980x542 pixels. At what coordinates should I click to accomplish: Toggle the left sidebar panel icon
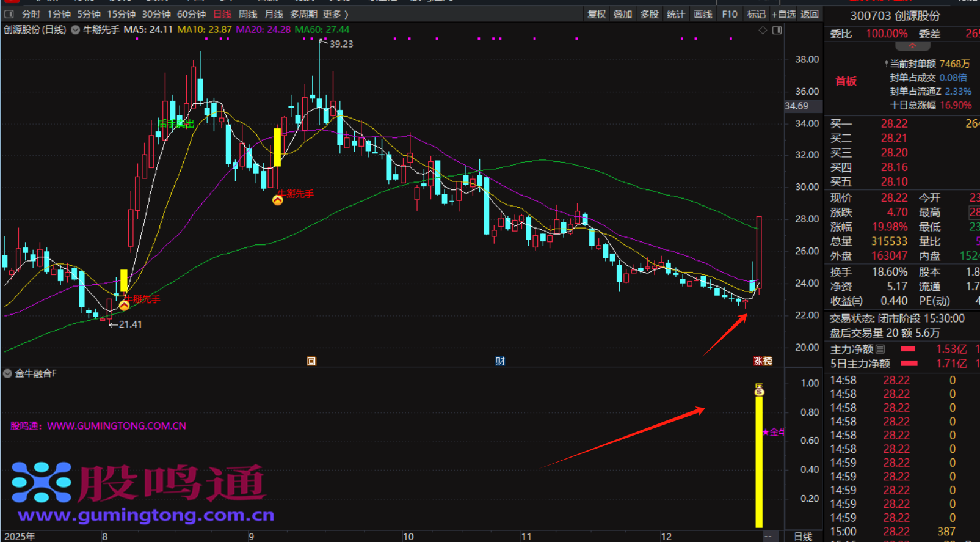(x=9, y=14)
